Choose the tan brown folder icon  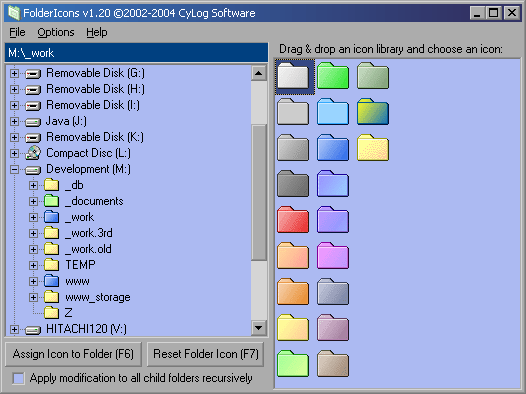tap(333, 363)
